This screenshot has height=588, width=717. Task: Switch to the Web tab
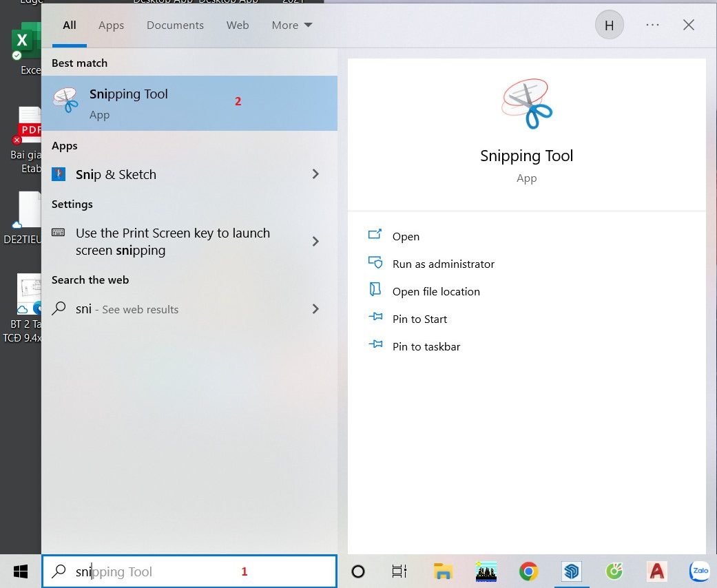tap(238, 25)
